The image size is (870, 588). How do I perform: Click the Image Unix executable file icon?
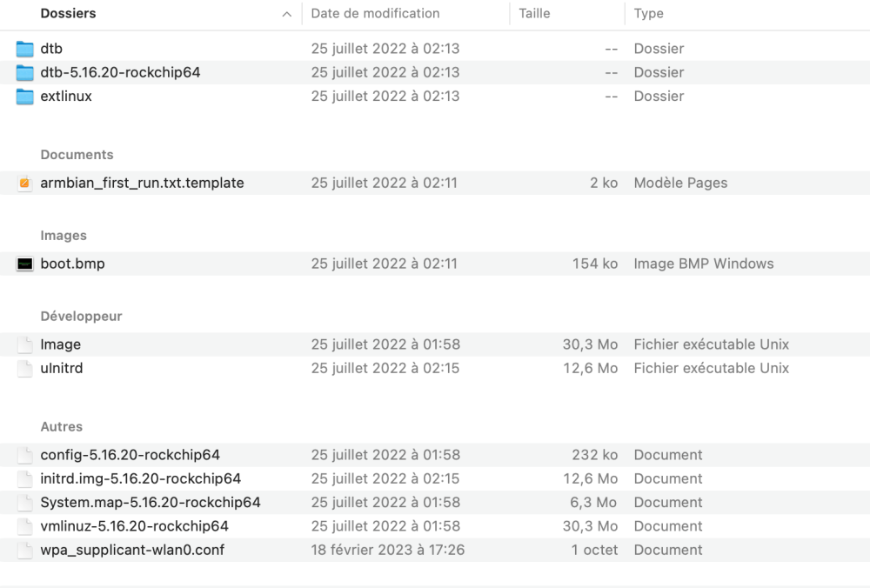click(x=24, y=344)
